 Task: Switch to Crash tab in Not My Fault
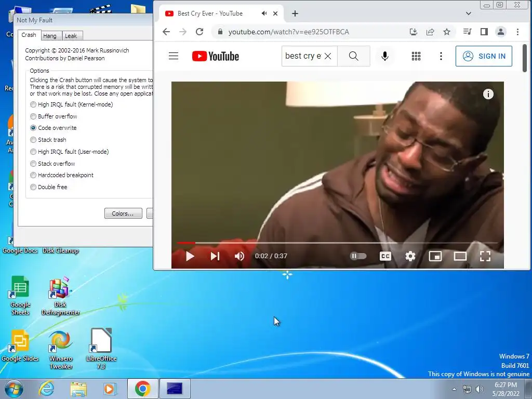coord(29,35)
